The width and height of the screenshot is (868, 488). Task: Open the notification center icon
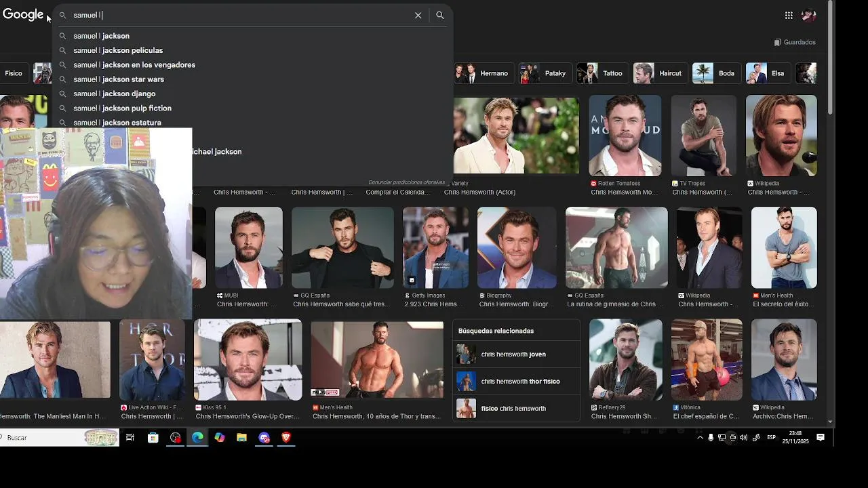(x=821, y=438)
